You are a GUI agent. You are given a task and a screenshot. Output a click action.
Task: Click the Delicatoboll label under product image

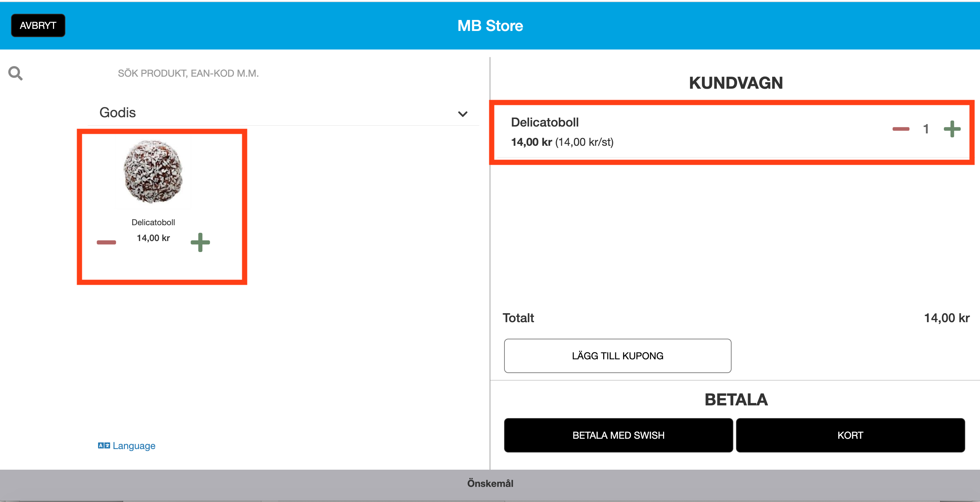153,222
